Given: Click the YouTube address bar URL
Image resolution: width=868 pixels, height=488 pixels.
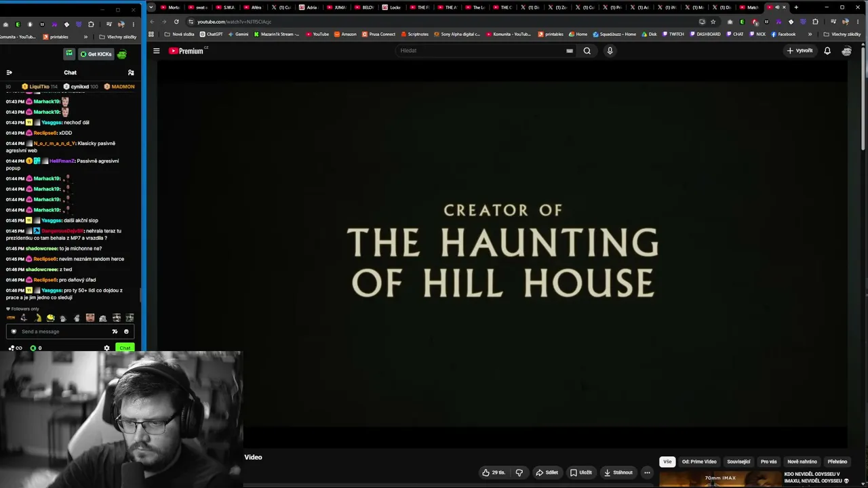Looking at the screenshot, I should [x=234, y=22].
